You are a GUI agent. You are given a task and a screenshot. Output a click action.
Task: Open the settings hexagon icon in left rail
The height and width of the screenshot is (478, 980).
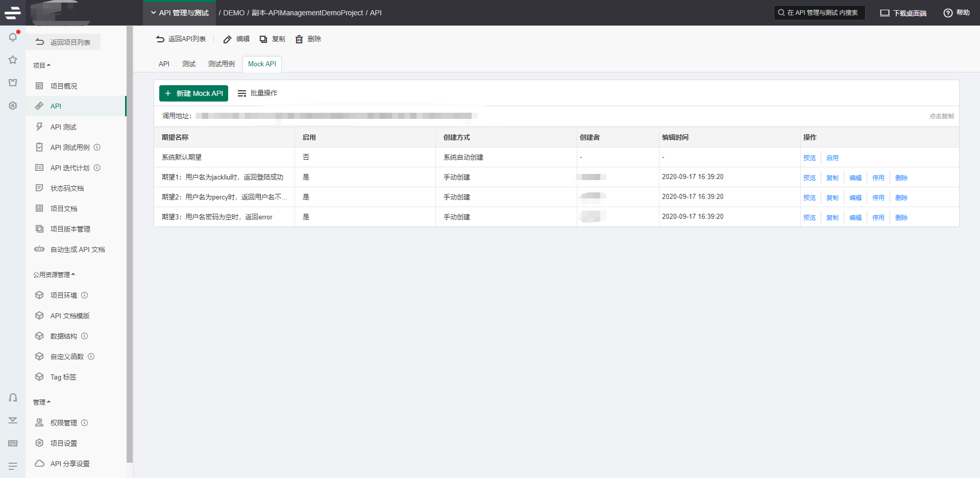(x=13, y=106)
